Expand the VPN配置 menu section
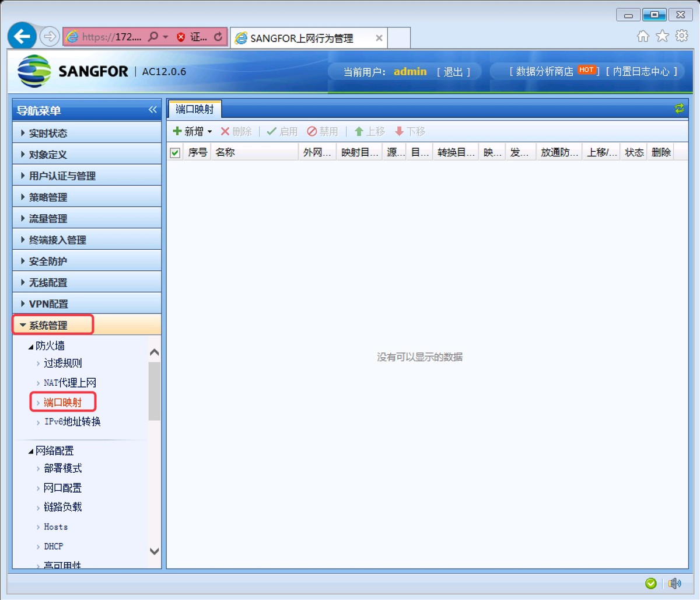Image resolution: width=700 pixels, height=600 pixels. pyautogui.click(x=87, y=304)
